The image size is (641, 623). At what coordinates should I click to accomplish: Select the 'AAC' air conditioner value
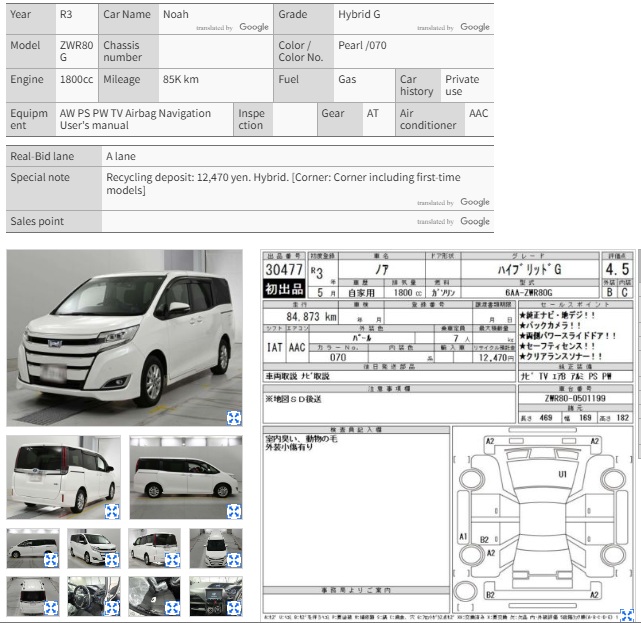[479, 113]
